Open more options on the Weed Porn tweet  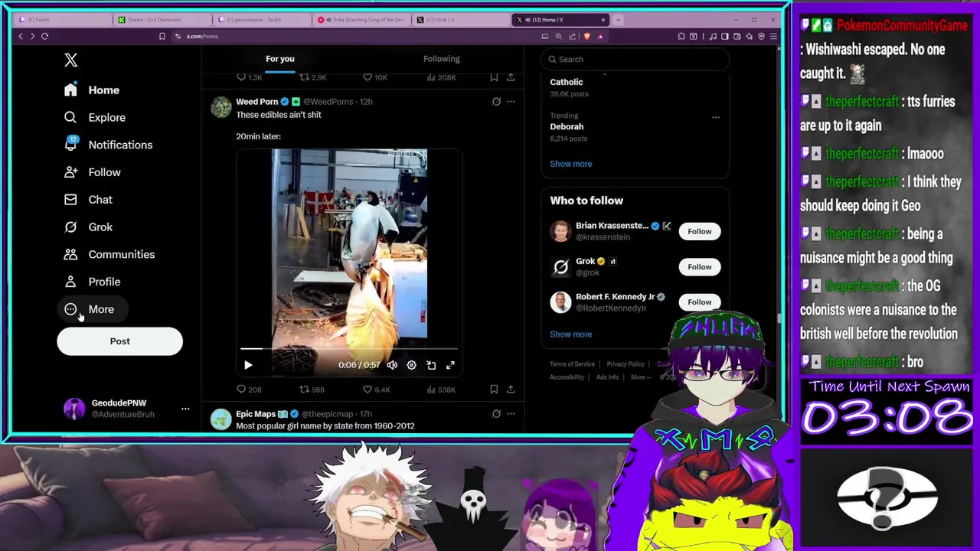[x=511, y=101]
